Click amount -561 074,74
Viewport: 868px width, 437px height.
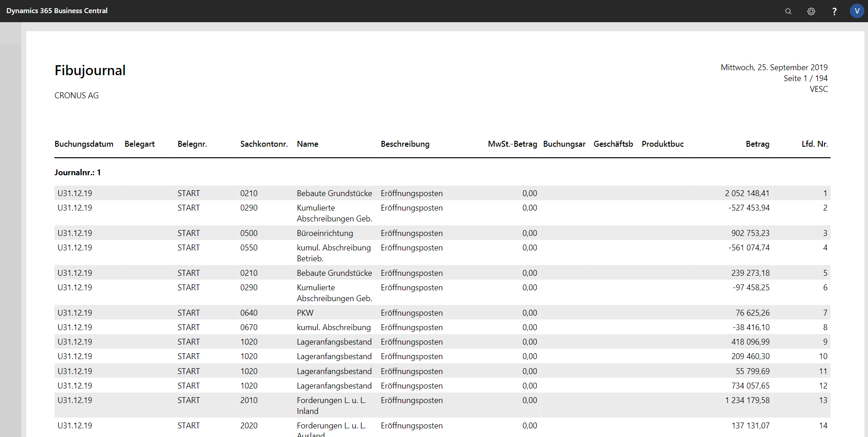749,248
